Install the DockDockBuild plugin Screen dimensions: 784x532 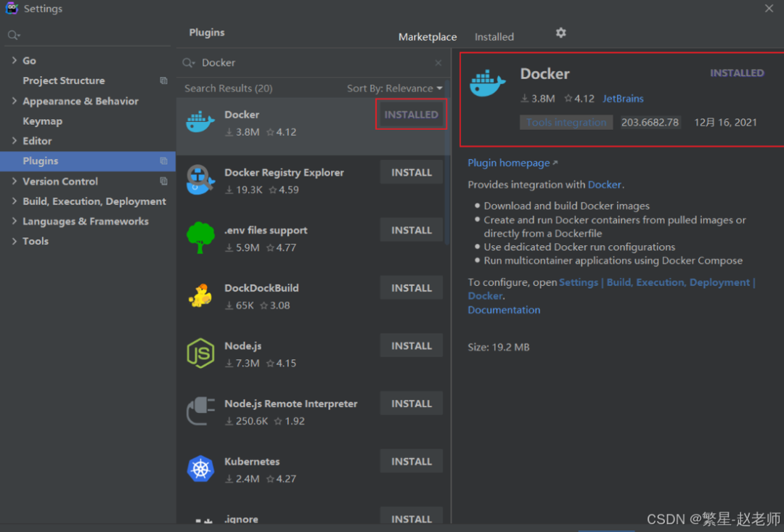coord(411,288)
